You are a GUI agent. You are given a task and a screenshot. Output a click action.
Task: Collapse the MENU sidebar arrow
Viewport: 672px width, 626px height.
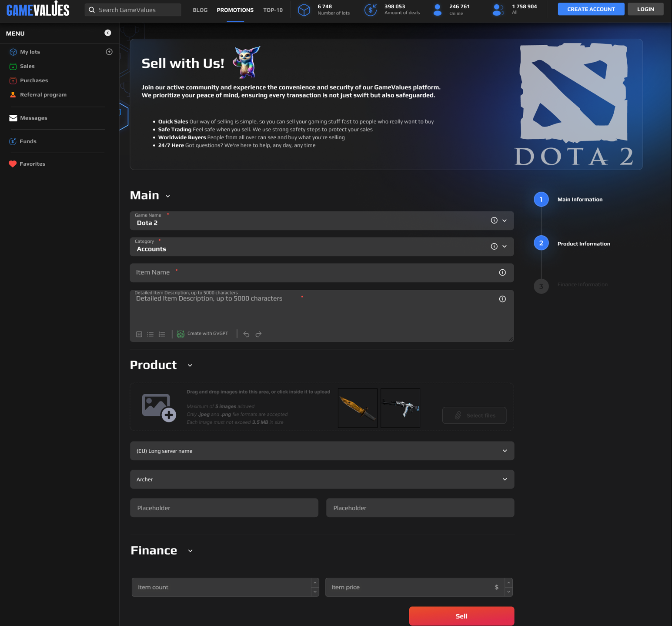coord(108,33)
